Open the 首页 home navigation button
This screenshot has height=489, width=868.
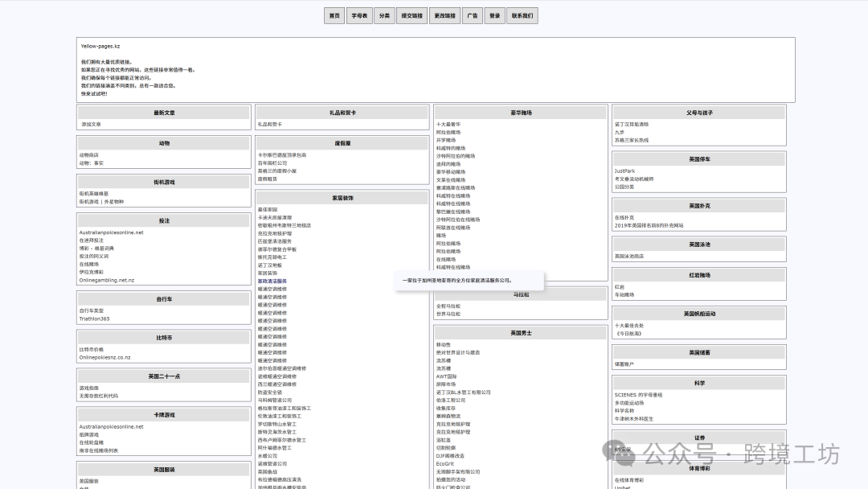(x=334, y=15)
